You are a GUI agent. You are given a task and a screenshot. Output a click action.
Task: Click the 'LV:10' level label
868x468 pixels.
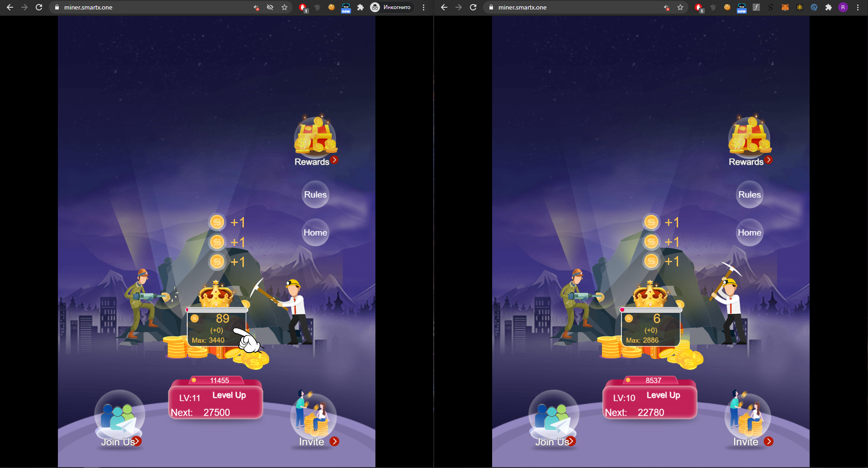pyautogui.click(x=624, y=398)
